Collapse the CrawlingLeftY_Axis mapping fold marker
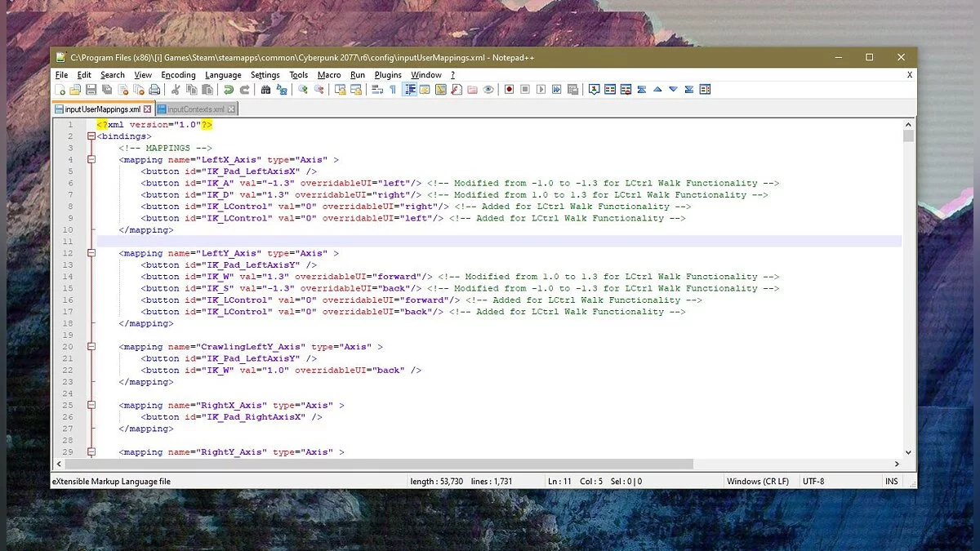Screen dimensions: 980x551 tap(91, 347)
